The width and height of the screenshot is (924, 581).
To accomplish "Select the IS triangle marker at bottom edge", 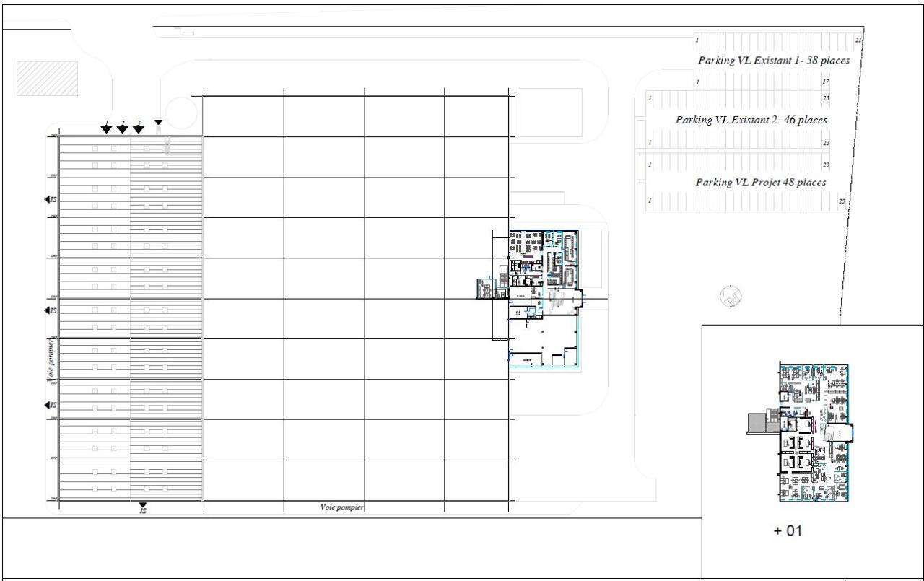I will coord(143,506).
